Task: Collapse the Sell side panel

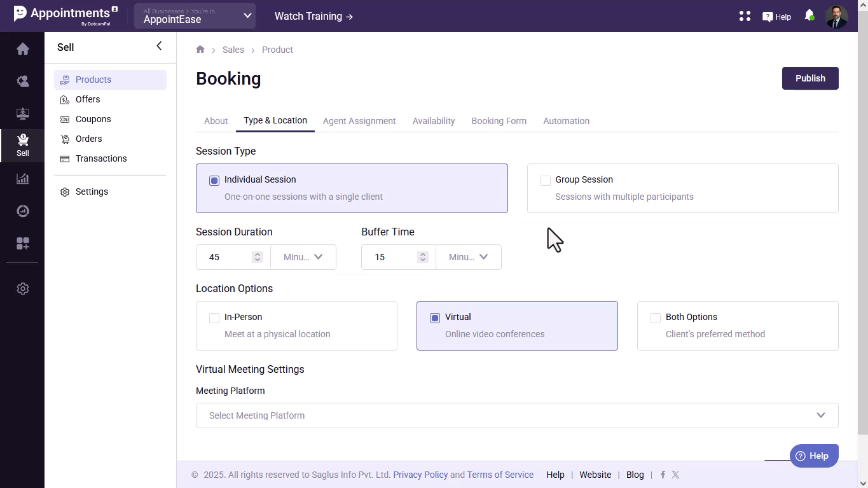Action: pyautogui.click(x=159, y=46)
